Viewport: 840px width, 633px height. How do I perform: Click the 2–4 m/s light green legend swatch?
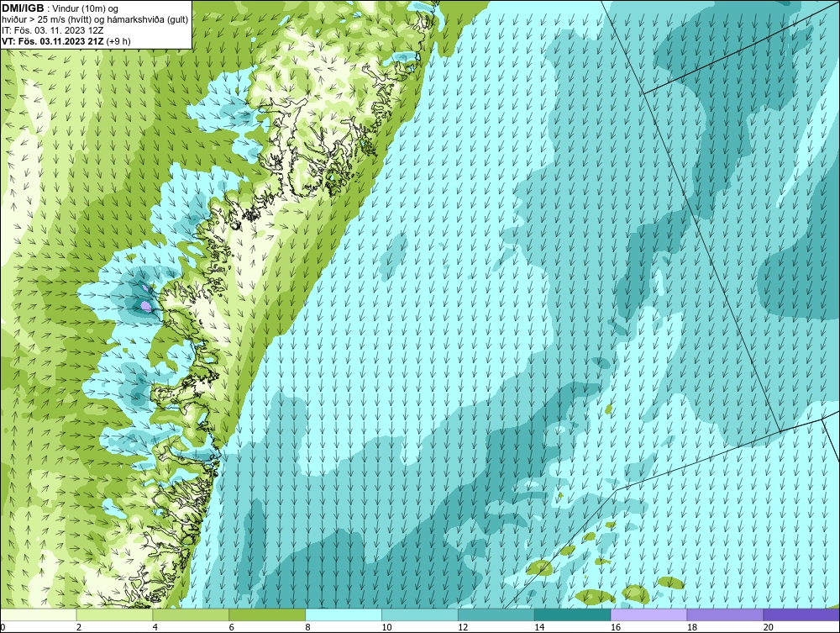(x=114, y=615)
